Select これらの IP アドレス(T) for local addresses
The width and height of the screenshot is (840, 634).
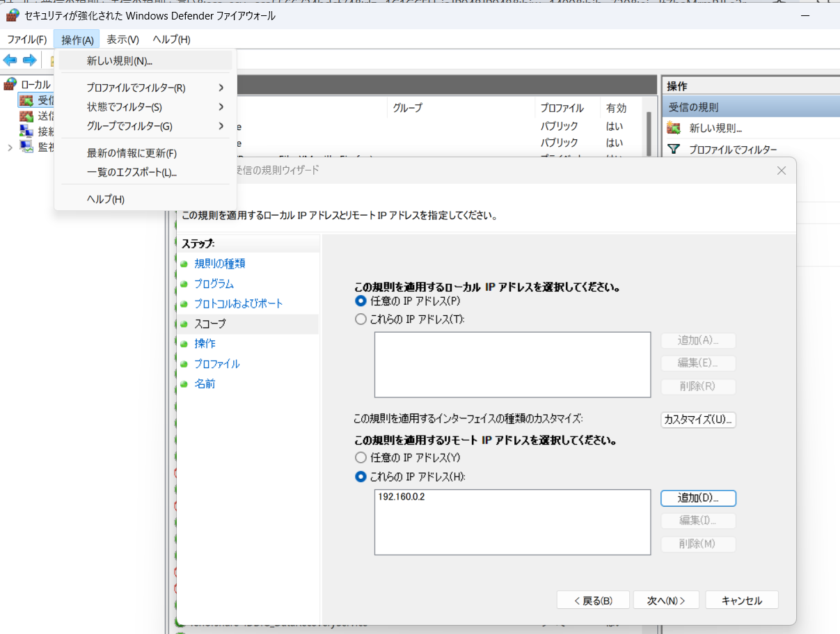[x=360, y=319]
